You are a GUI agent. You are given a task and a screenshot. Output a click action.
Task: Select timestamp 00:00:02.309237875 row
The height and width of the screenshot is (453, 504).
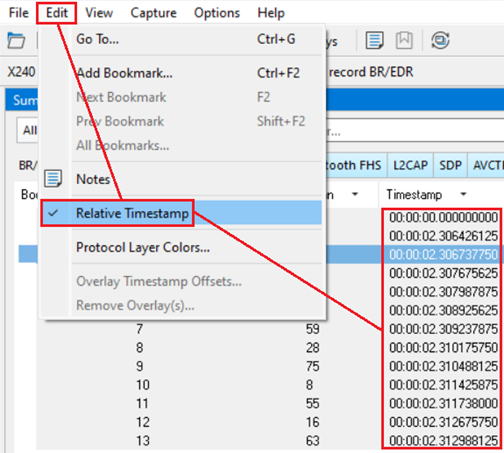pos(443,329)
